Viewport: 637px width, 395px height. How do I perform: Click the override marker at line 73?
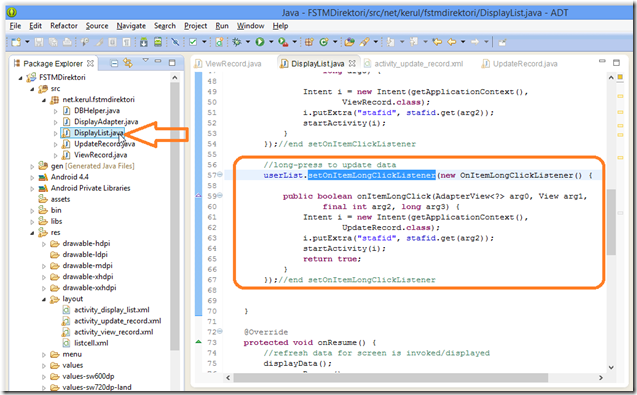point(198,342)
